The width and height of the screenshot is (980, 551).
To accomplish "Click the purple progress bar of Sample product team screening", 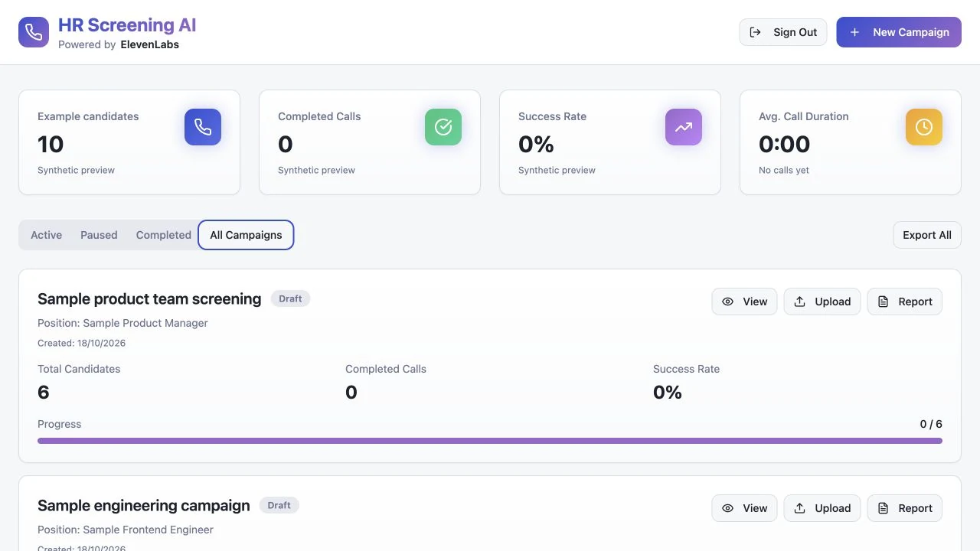I will [x=490, y=441].
